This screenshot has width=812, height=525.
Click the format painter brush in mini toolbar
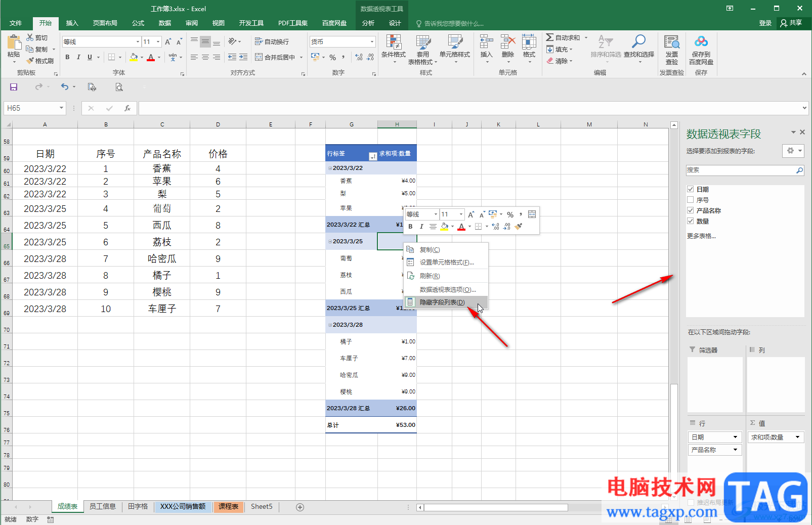pos(518,227)
